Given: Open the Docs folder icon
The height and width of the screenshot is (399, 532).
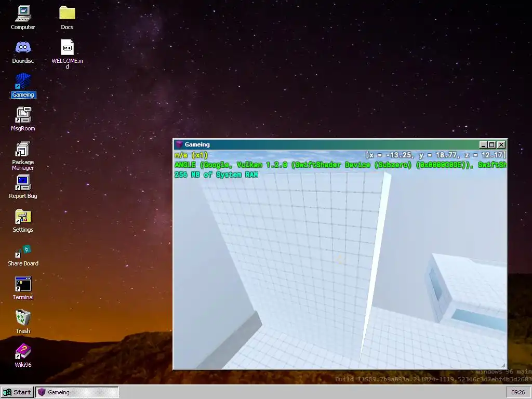Looking at the screenshot, I should pos(67,18).
